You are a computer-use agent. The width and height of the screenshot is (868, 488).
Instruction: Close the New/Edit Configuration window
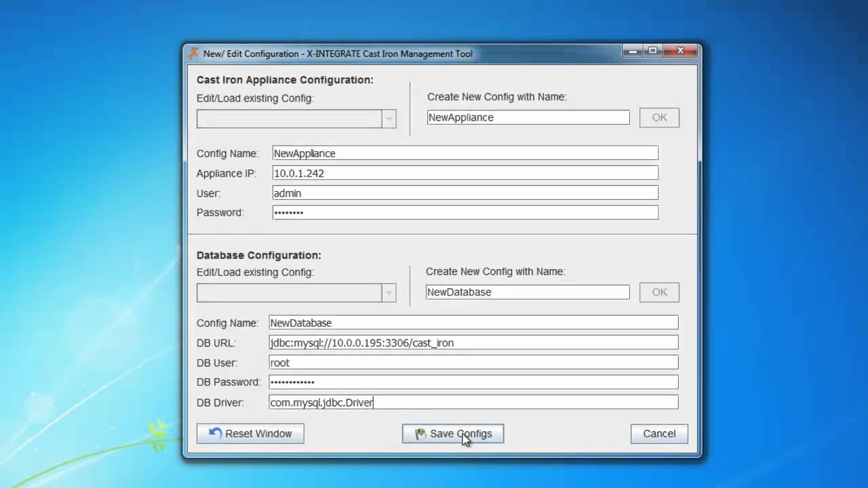(681, 51)
